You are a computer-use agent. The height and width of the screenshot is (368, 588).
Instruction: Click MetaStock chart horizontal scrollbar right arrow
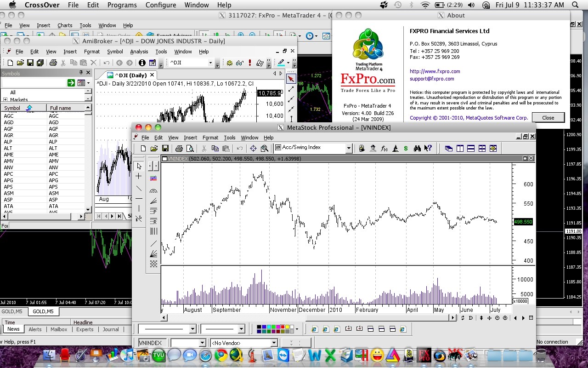click(x=453, y=318)
